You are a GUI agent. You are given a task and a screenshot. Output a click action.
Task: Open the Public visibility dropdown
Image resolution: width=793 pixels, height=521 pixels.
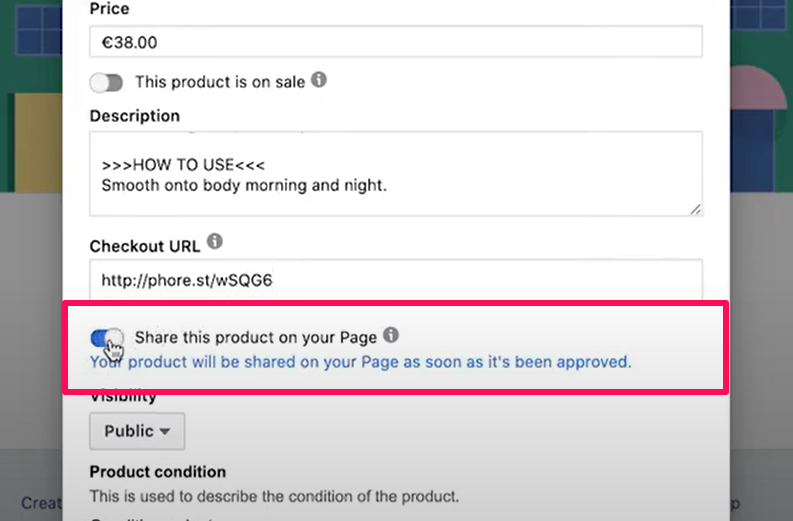click(137, 431)
